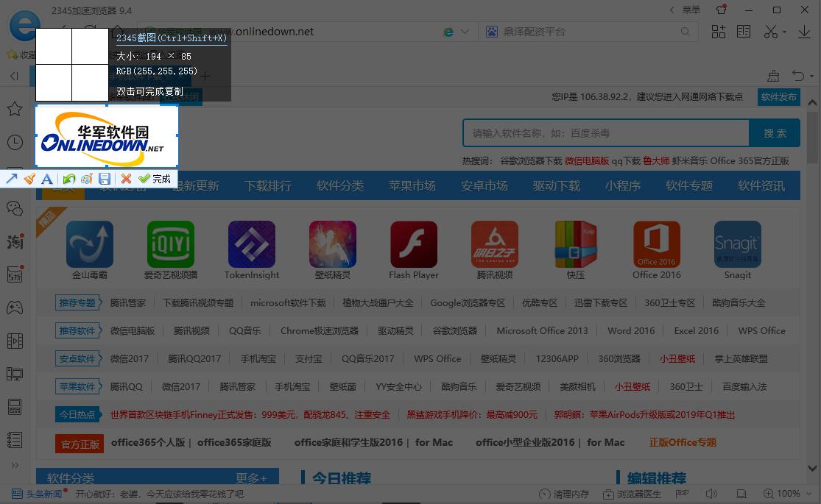Switch to the 下载排行 navigation tab
Image resolution: width=821 pixels, height=504 pixels.
[x=267, y=185]
